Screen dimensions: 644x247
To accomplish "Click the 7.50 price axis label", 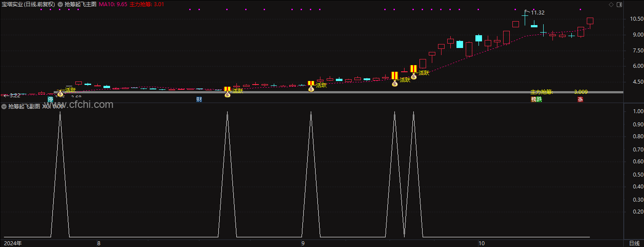I will (x=637, y=51).
